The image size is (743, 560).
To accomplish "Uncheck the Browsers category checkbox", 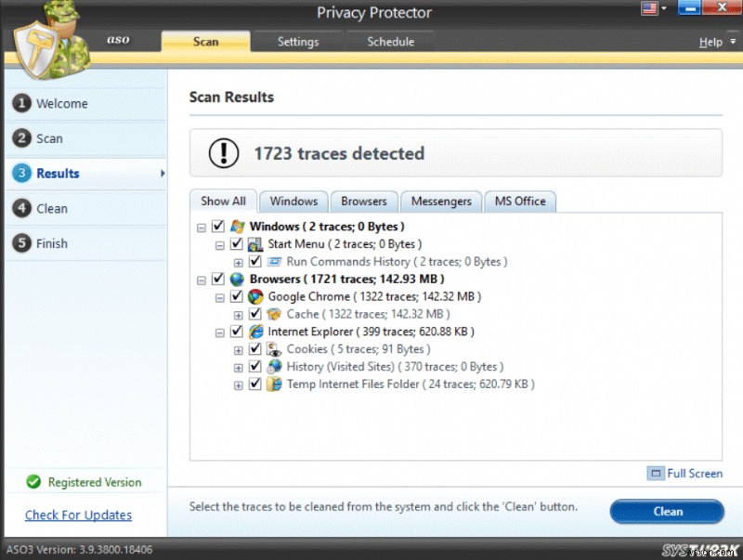I will click(217, 279).
